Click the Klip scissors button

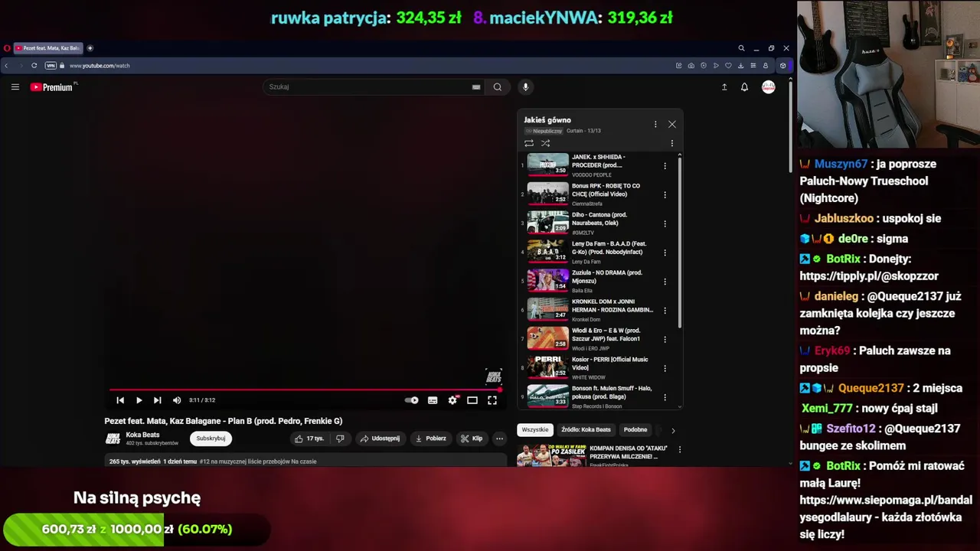click(x=472, y=439)
